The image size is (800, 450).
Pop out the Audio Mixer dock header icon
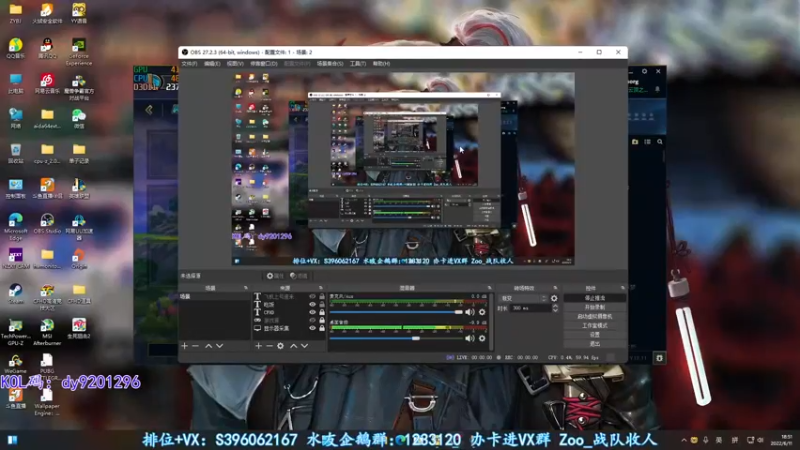[489, 288]
